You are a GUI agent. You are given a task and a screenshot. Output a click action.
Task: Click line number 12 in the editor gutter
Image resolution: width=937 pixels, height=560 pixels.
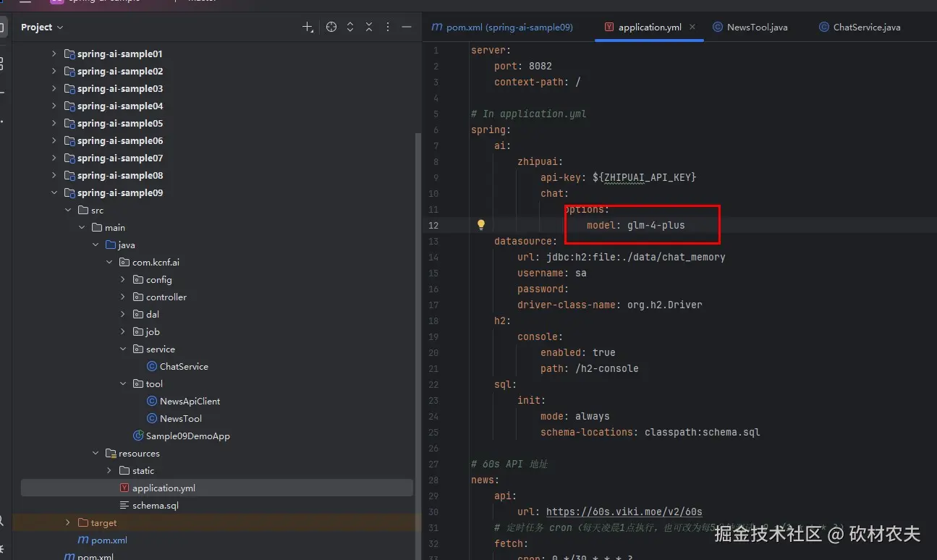[x=433, y=225]
